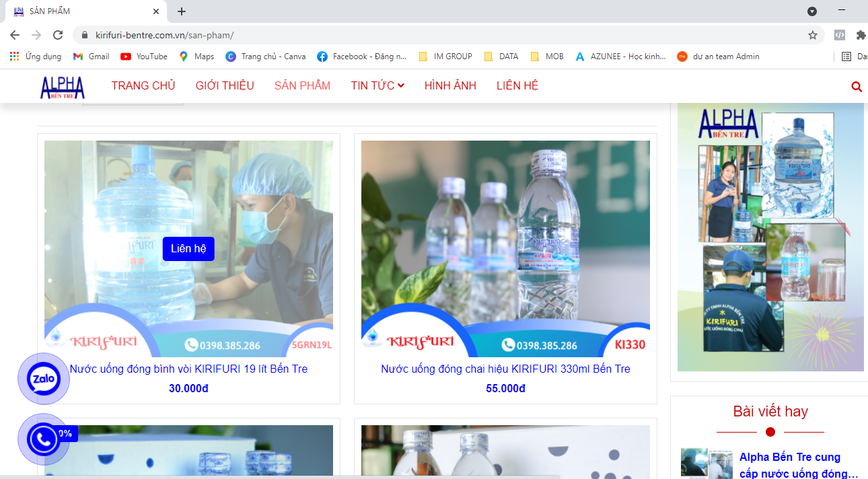Navigate to the GIỚI THIỆU menu item
The width and height of the screenshot is (868, 479).
(x=224, y=85)
